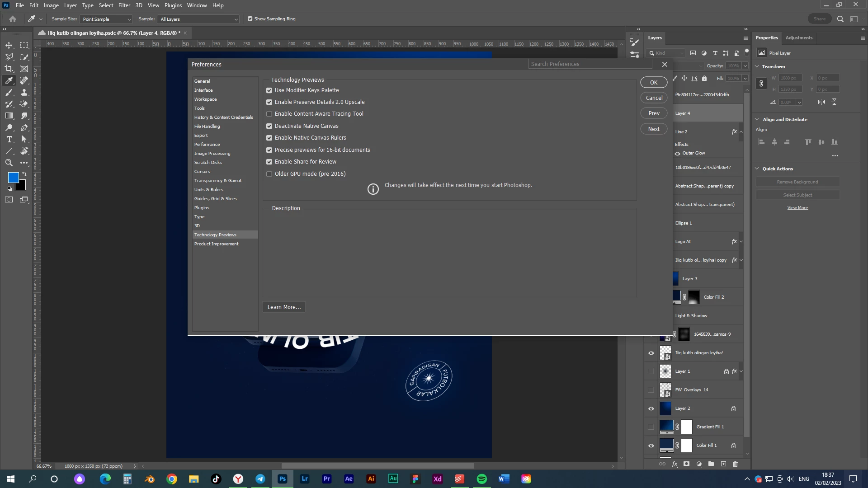Image resolution: width=868 pixels, height=488 pixels.
Task: Enable Content-Aware Tracing Tool checkbox
Action: (269, 114)
